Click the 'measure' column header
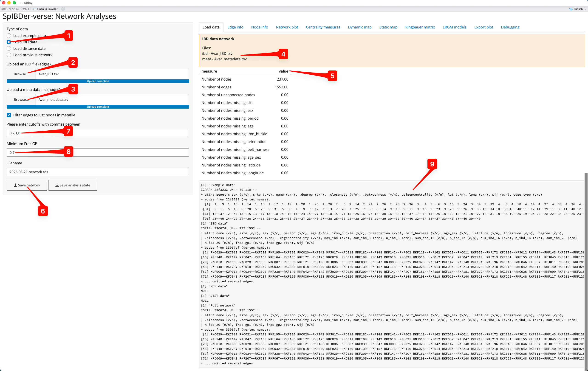The height and width of the screenshot is (371, 588). (x=209, y=71)
